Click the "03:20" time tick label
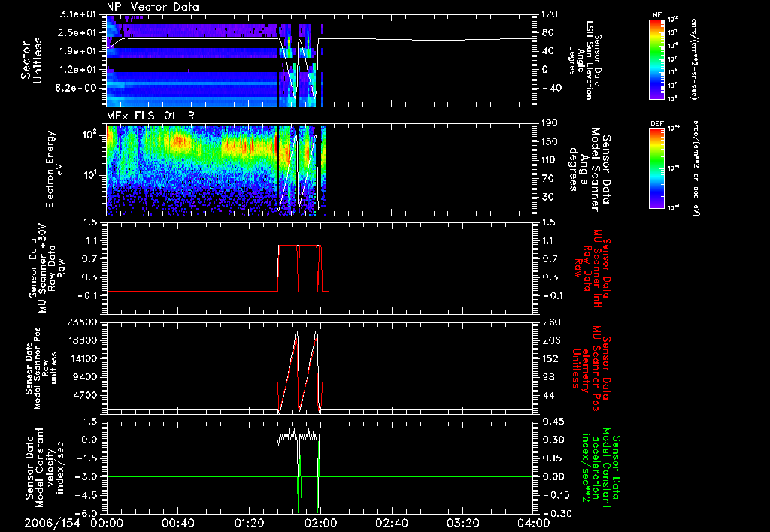 click(x=462, y=523)
